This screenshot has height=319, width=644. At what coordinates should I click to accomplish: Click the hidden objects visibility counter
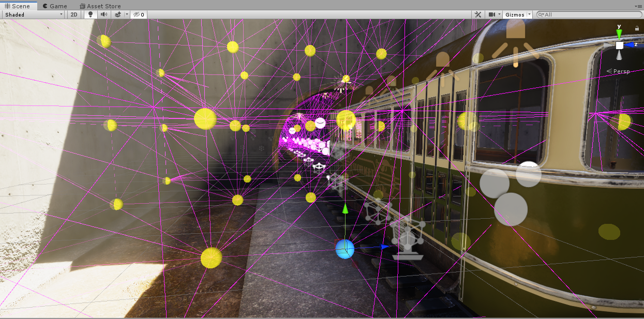(x=139, y=14)
